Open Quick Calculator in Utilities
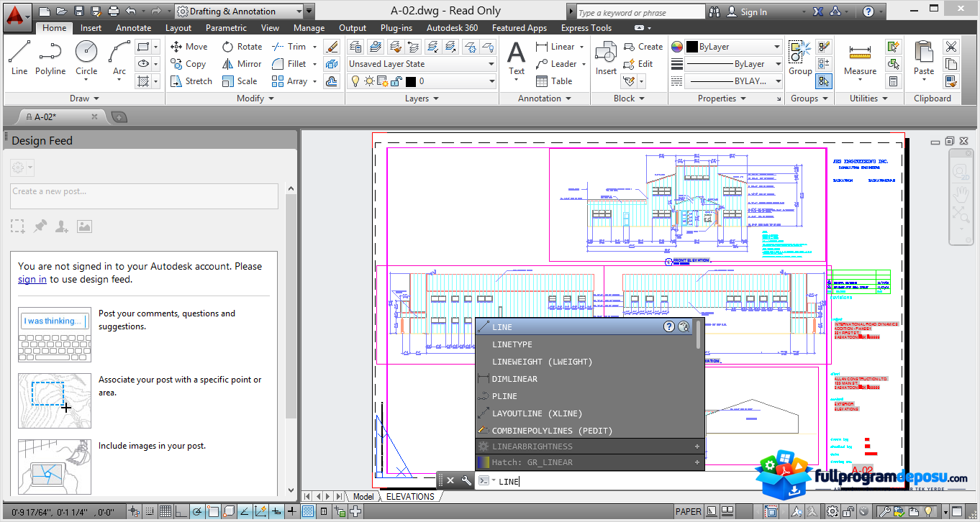Image resolution: width=980 pixels, height=522 pixels. pyautogui.click(x=894, y=81)
